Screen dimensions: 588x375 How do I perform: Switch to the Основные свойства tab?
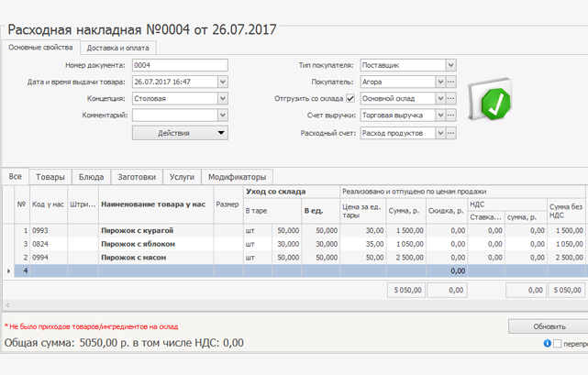click(40, 48)
